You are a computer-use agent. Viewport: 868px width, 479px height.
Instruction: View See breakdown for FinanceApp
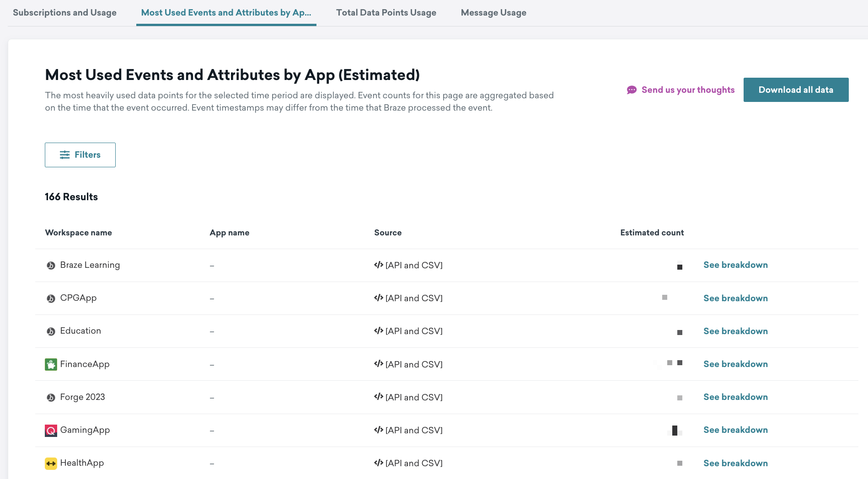(x=735, y=364)
